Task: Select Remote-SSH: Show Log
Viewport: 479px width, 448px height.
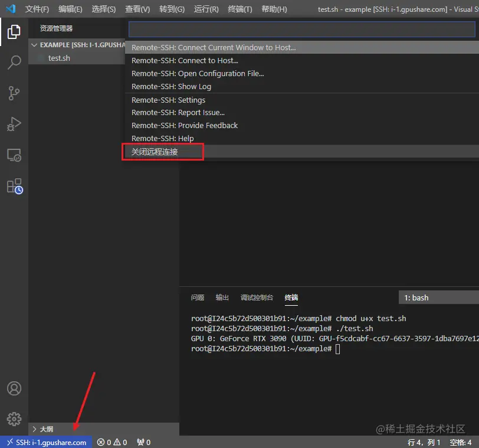Action: click(302, 87)
